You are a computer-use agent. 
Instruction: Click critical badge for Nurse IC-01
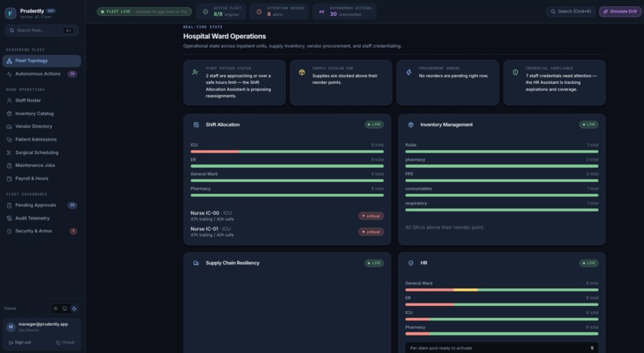(x=371, y=232)
